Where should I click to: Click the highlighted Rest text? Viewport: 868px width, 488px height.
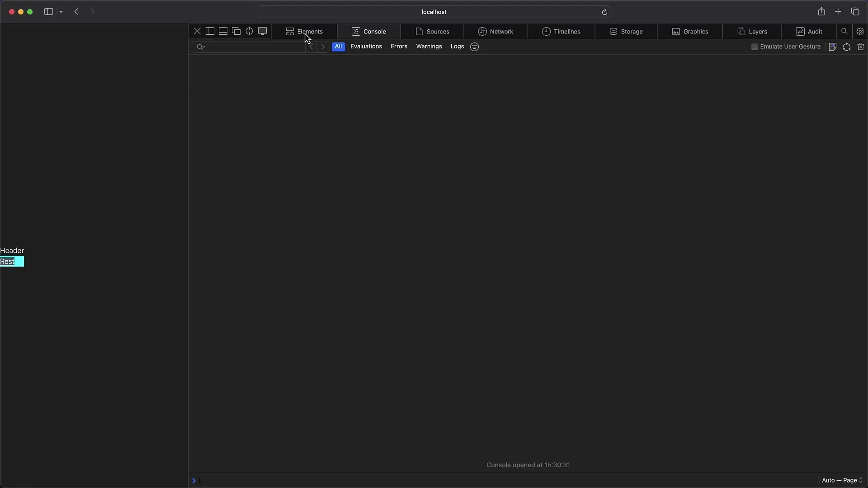click(7, 262)
